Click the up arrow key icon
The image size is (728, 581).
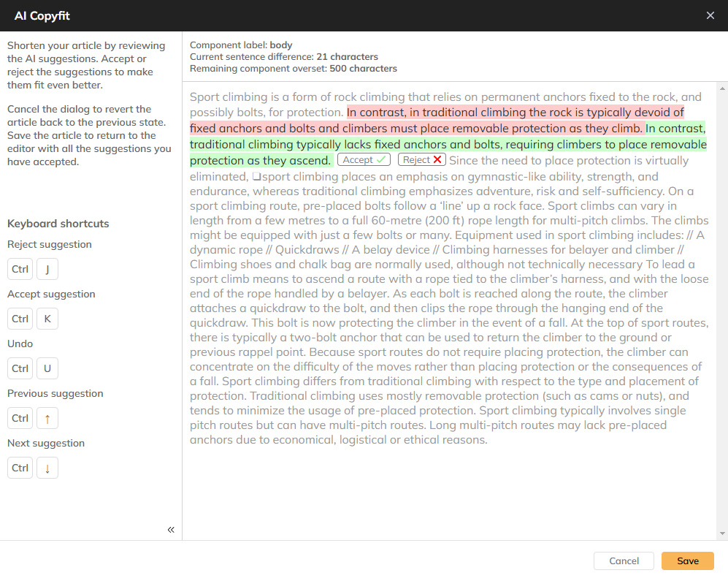click(47, 418)
